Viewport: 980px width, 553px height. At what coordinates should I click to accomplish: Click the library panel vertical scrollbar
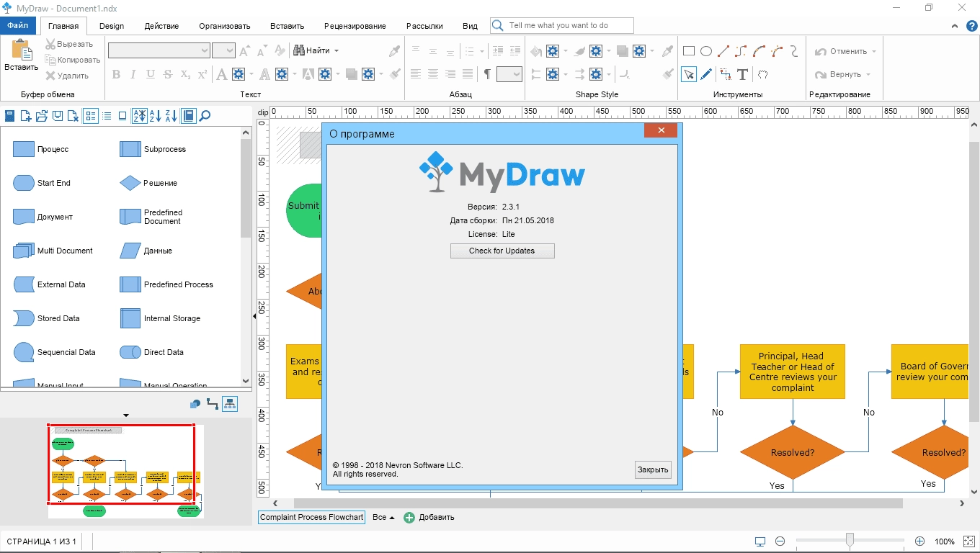(246, 187)
